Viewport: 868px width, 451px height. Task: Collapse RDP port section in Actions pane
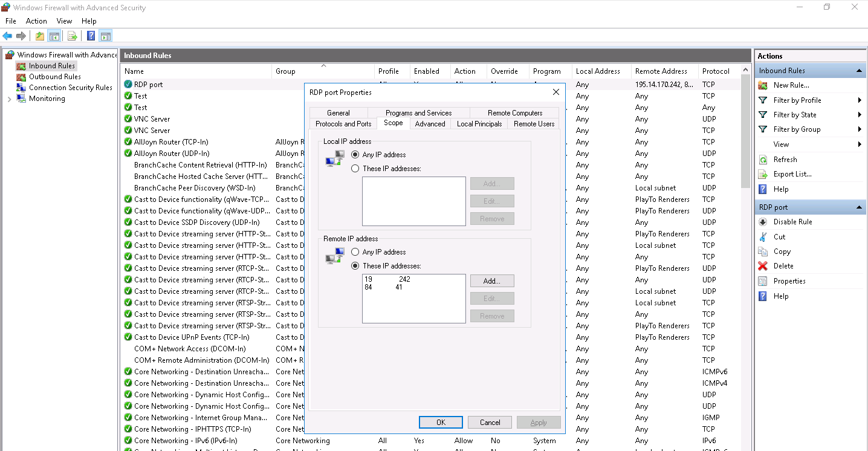pos(859,207)
